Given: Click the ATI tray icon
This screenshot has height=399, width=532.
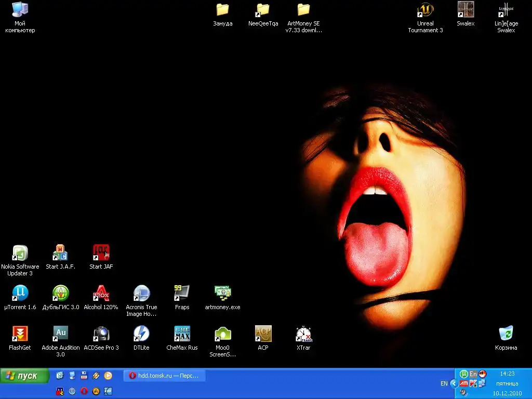Looking at the screenshot, I should [x=464, y=383].
